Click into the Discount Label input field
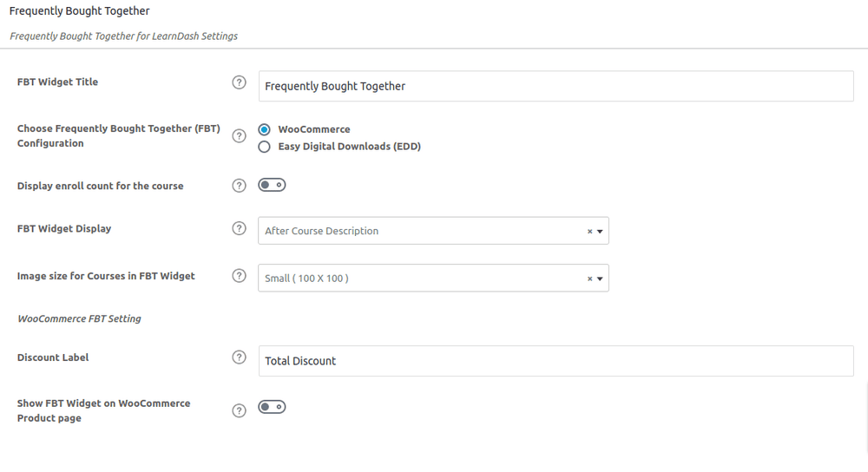 [x=556, y=361]
